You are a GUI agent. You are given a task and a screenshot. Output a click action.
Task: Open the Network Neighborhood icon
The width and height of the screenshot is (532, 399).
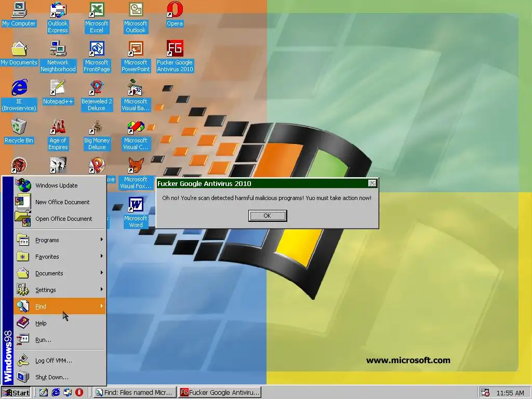(58, 56)
